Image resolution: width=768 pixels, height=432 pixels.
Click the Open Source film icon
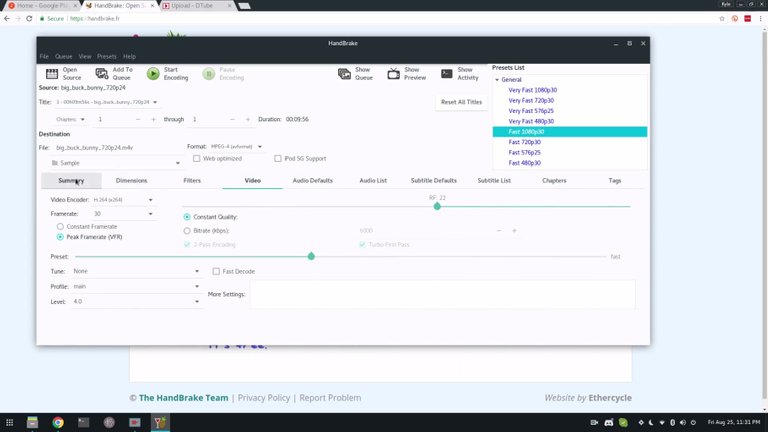[52, 73]
